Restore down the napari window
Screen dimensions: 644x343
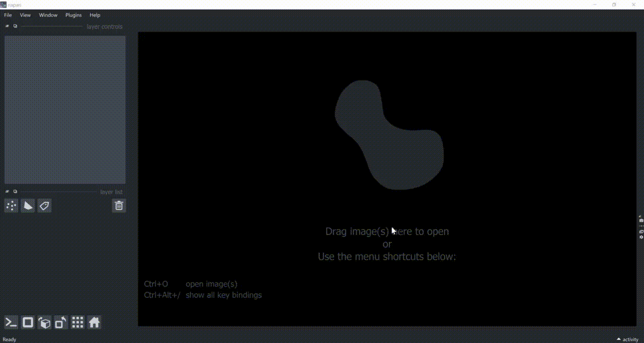(x=614, y=5)
